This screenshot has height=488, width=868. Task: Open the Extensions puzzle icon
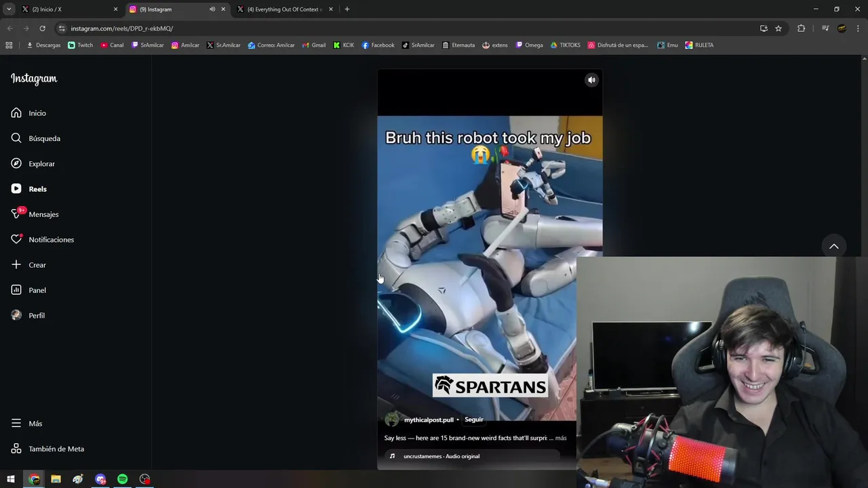coord(802,28)
